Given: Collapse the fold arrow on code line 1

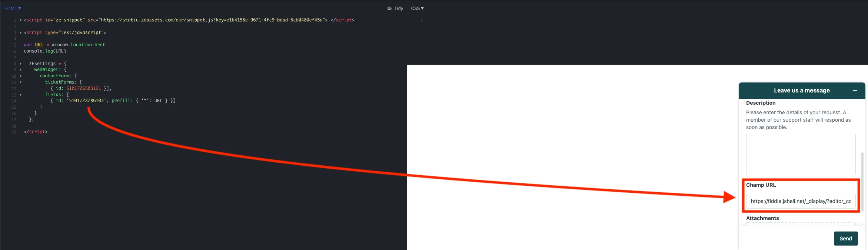Looking at the screenshot, I should coord(20,20).
